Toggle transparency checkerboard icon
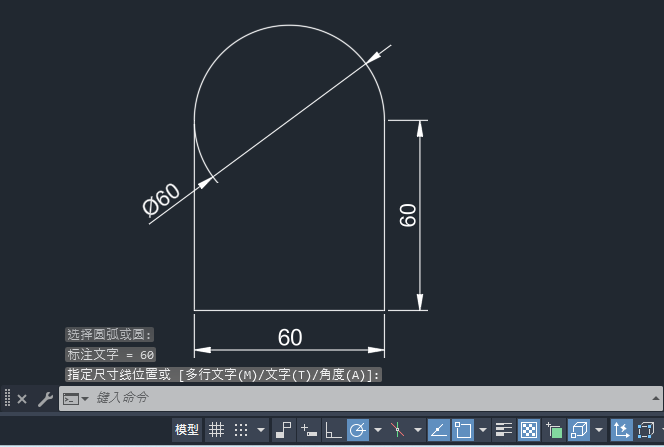 529,430
